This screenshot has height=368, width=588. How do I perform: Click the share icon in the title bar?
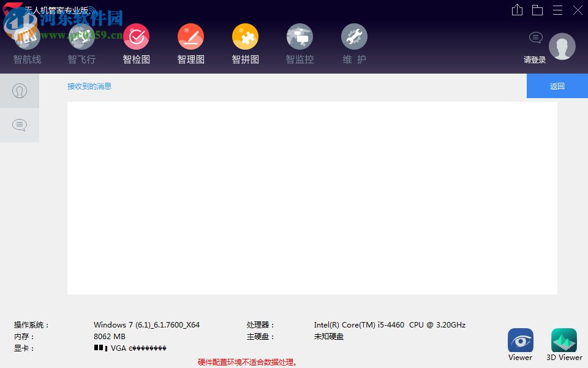[x=516, y=10]
